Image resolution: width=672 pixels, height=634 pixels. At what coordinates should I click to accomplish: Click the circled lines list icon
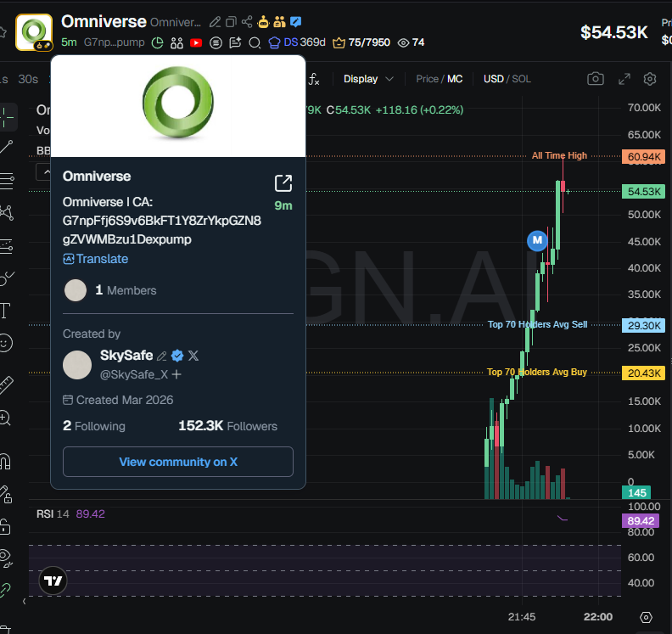click(x=216, y=43)
